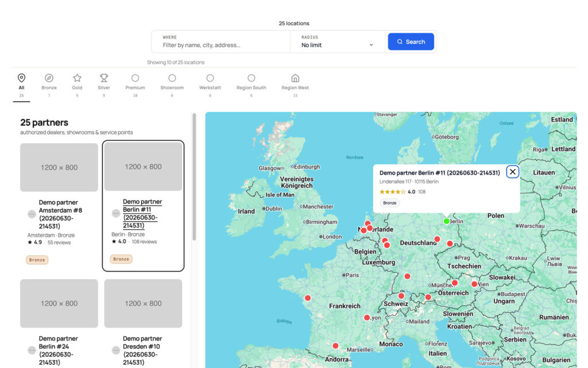Click the '108 reviews' text on Berlin card

[x=144, y=242]
